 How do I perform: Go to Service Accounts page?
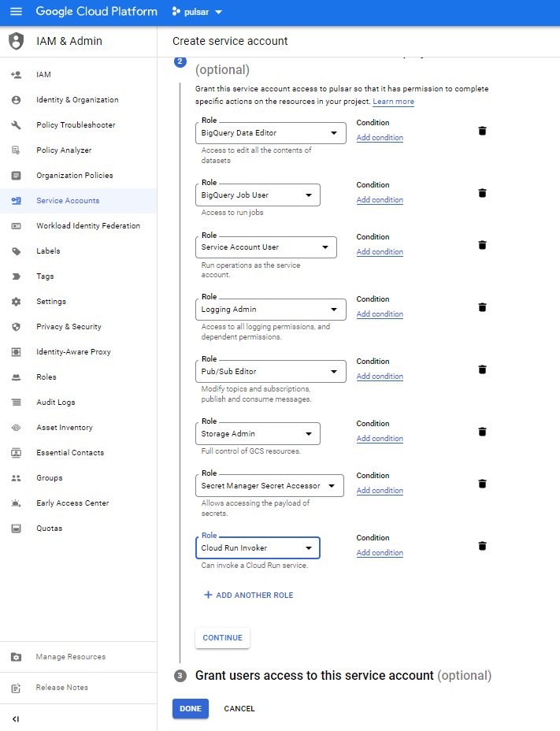click(x=78, y=200)
